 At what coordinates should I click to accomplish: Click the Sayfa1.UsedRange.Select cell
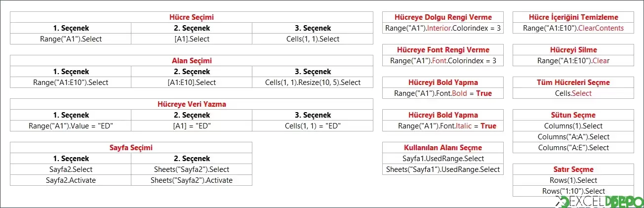coord(443,159)
